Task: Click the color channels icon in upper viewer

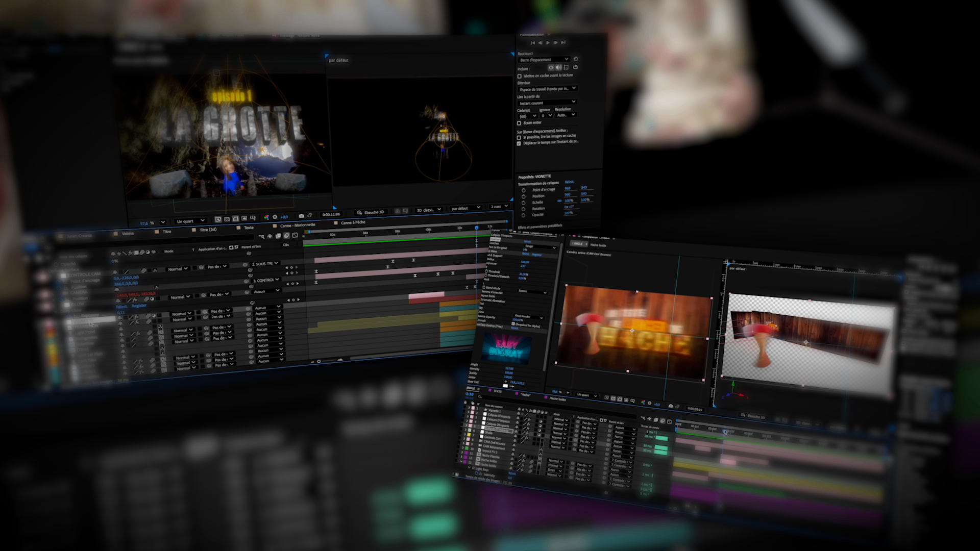Action: (x=266, y=217)
